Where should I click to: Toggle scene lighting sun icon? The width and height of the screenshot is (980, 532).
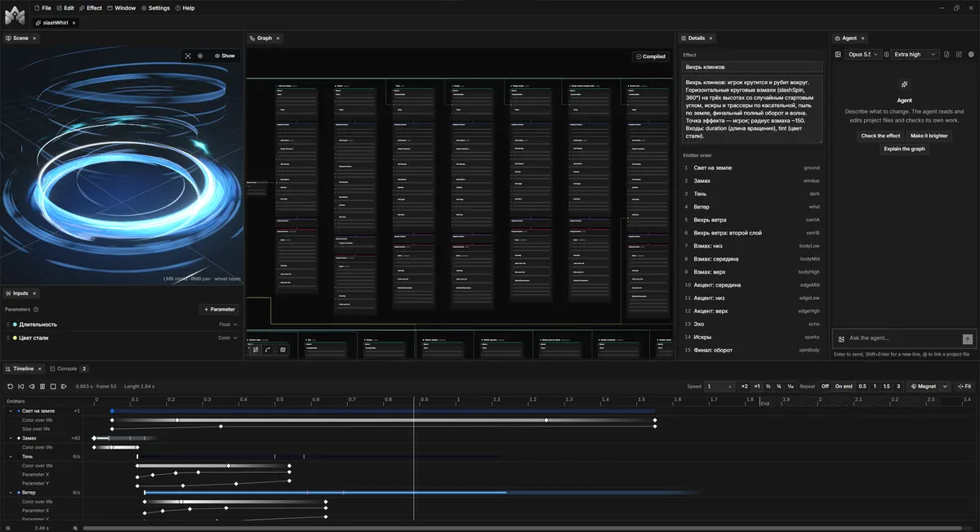[x=200, y=56]
